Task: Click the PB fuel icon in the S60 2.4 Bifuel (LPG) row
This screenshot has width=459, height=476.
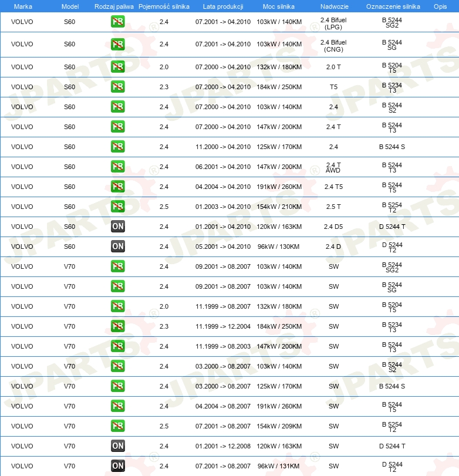Action: 117,22
